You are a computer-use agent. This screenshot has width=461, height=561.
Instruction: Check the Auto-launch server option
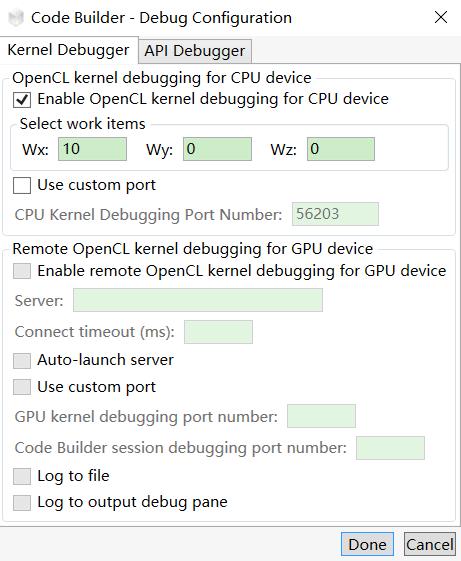pyautogui.click(x=22, y=360)
